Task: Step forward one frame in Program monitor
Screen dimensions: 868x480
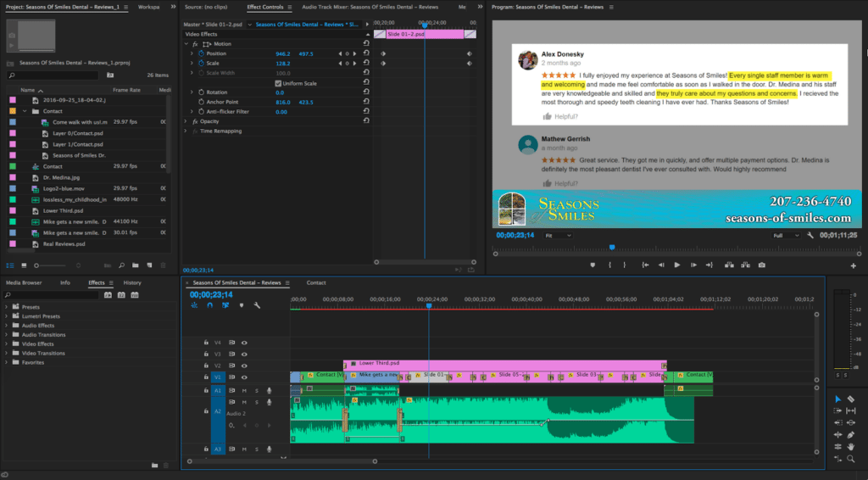Action: [693, 265]
